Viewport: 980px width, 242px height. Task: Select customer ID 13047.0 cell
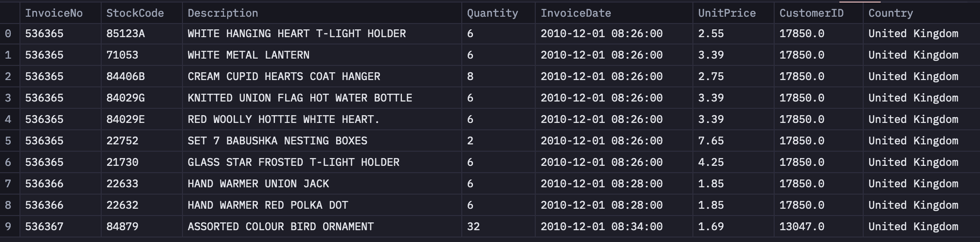coord(802,227)
